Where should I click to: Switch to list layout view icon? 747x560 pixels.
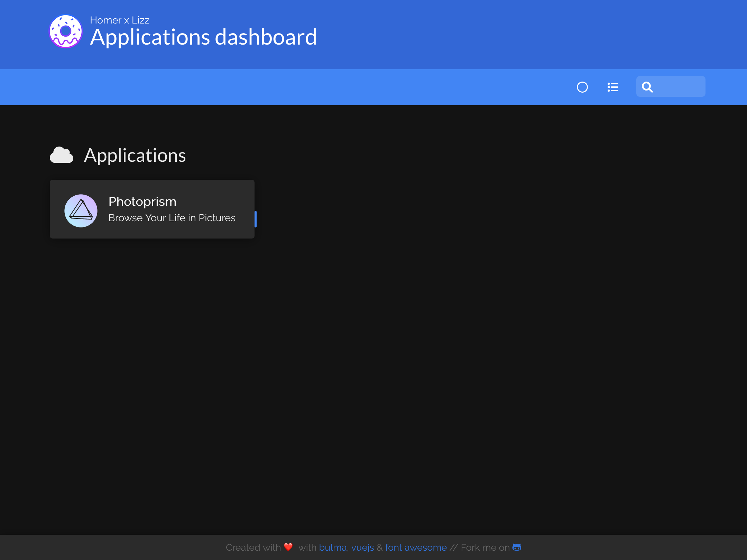(613, 87)
